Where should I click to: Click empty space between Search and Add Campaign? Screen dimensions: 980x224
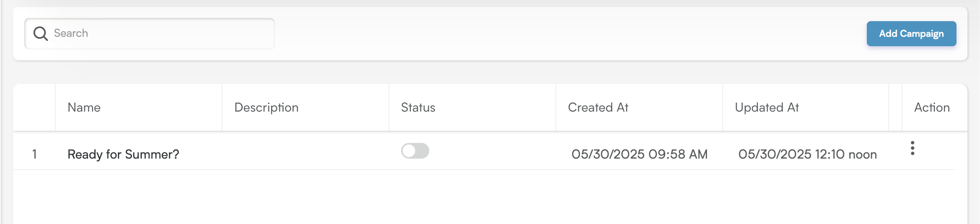(x=570, y=34)
